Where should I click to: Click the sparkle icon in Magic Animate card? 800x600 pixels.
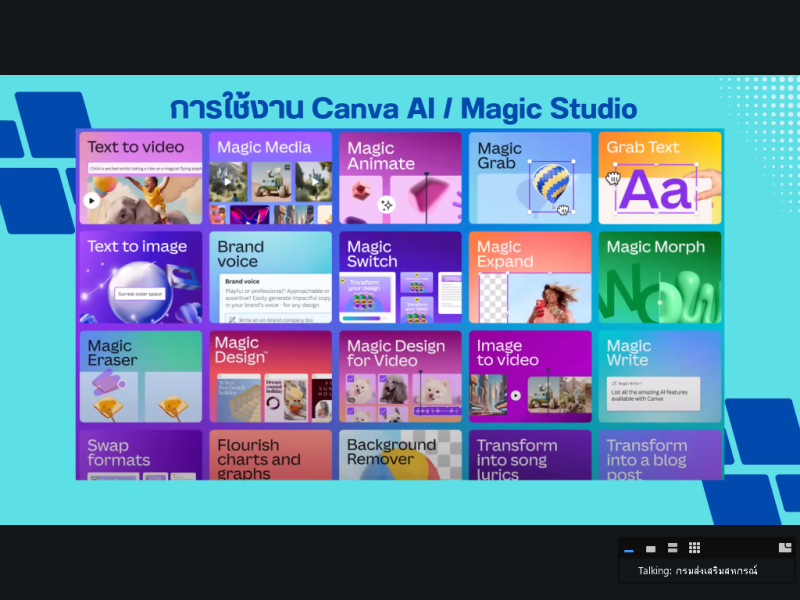(386, 204)
